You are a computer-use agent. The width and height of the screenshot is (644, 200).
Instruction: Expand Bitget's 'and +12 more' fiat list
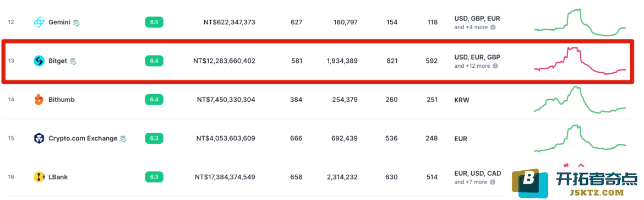point(472,66)
